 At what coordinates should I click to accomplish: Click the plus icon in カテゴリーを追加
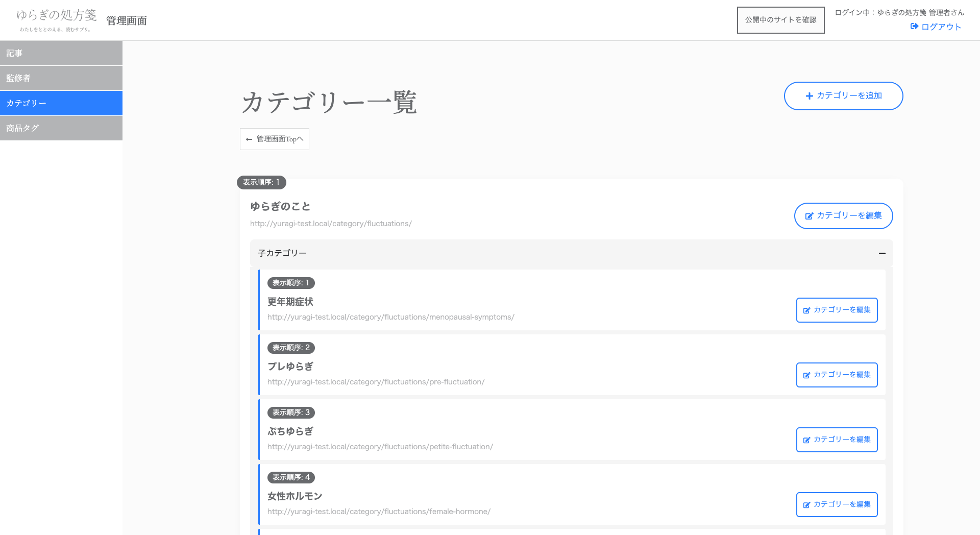pos(809,96)
